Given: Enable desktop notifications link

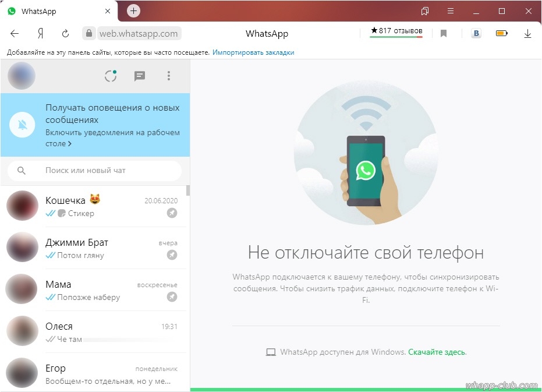Looking at the screenshot, I should click(112, 137).
